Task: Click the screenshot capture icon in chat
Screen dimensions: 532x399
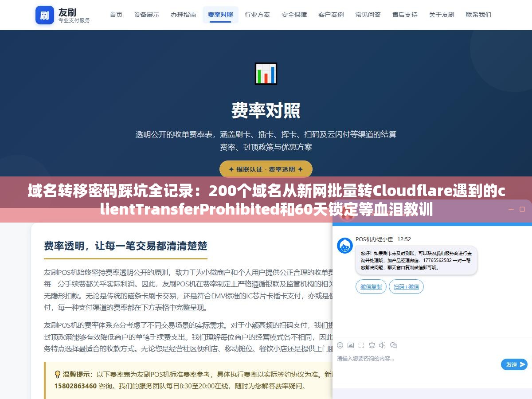Action: [x=361, y=345]
